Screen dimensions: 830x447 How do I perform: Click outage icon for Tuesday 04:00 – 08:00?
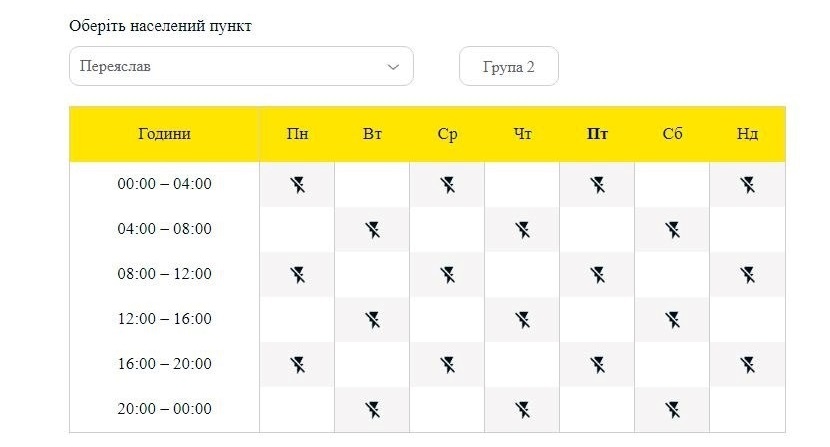point(373,230)
